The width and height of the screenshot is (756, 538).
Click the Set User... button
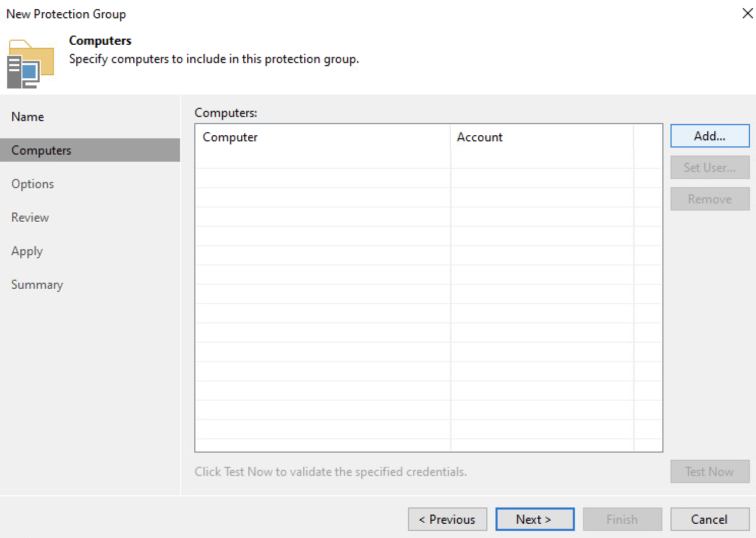coord(710,167)
